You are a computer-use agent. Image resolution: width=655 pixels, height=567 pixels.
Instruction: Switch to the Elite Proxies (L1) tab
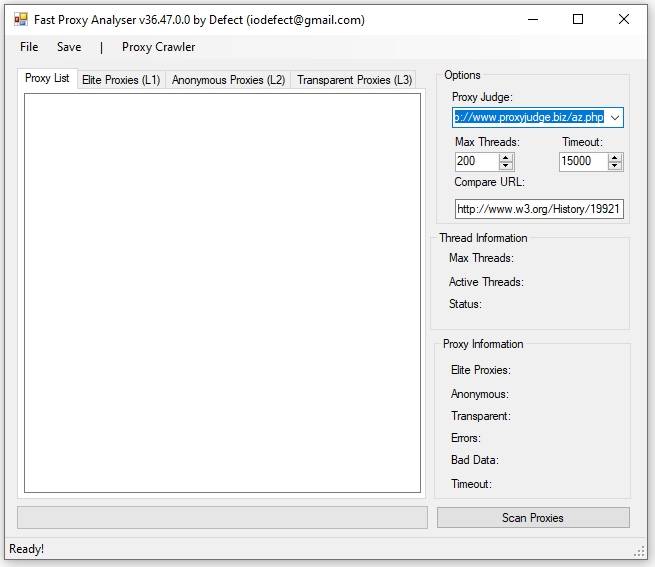tap(121, 80)
